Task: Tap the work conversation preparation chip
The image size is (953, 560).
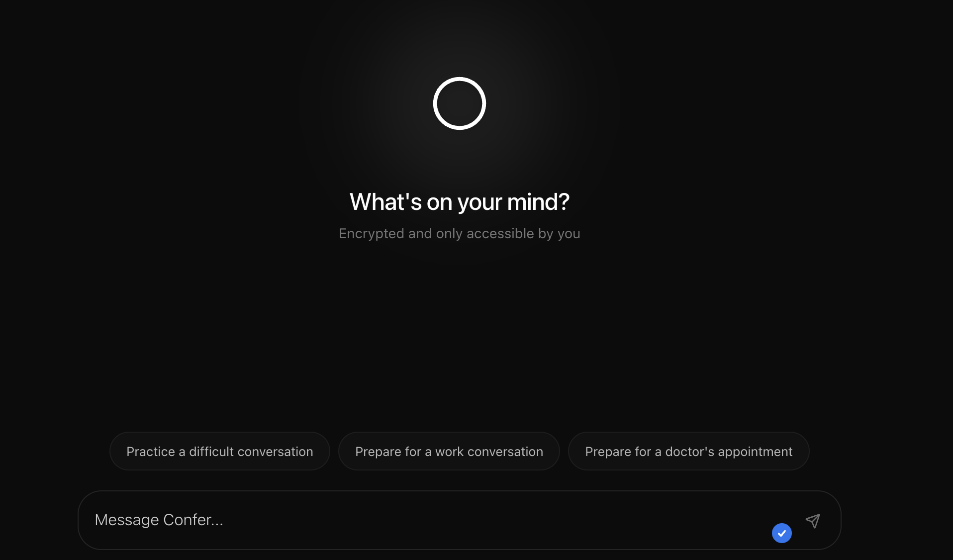Action: pos(449,452)
